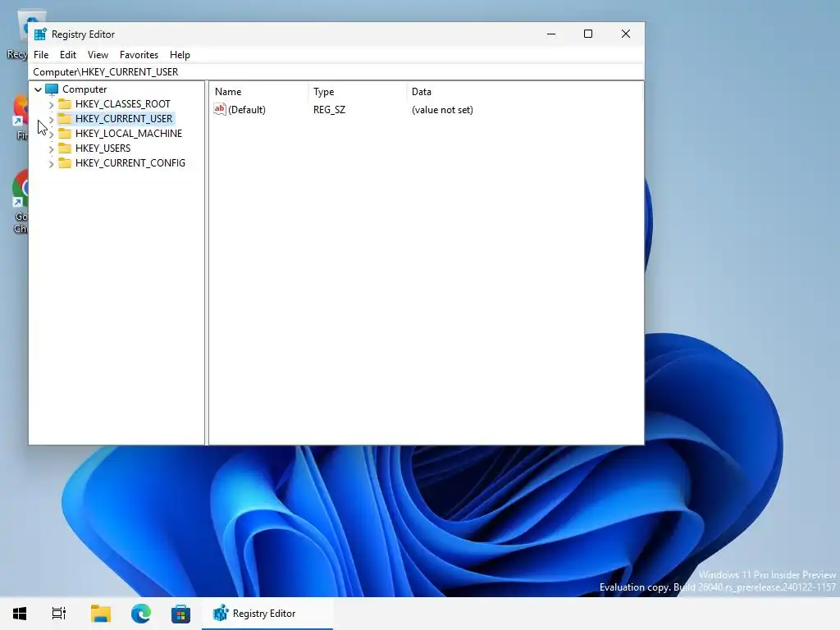The height and width of the screenshot is (630, 840).
Task: Sort by the Type column header
Action: click(358, 92)
